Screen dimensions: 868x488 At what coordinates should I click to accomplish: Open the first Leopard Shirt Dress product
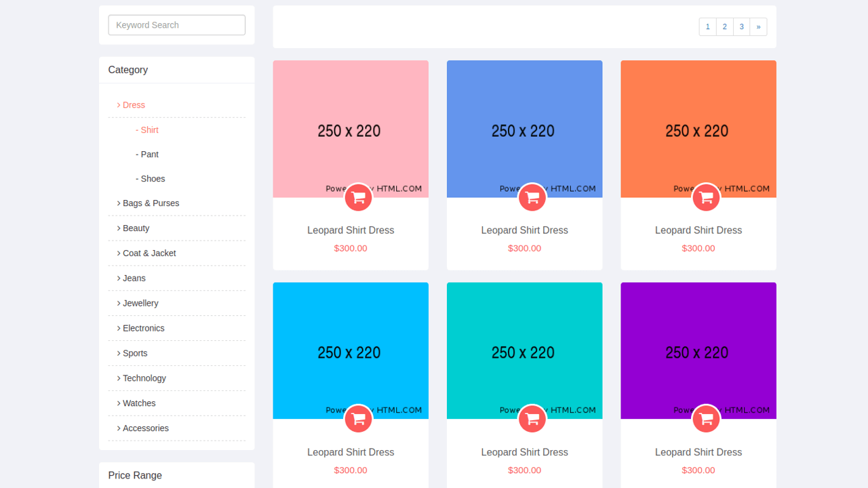tap(351, 230)
